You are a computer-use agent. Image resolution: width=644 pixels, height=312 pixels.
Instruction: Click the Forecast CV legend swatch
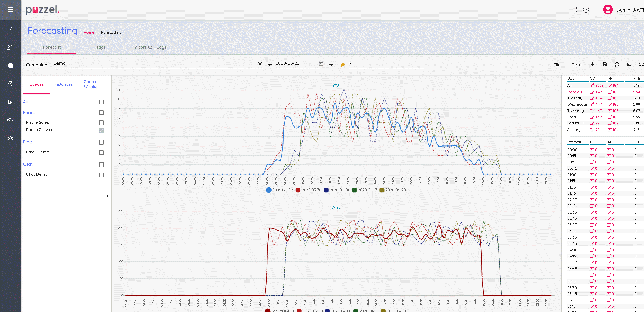269,190
